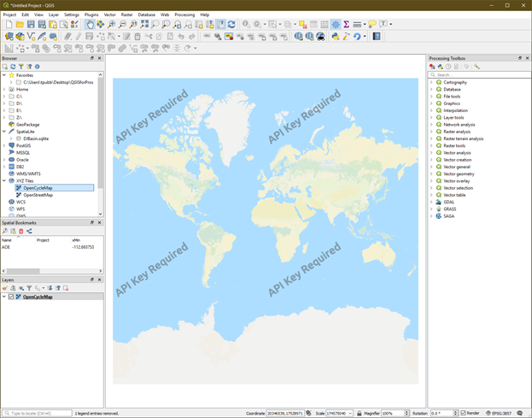Screen dimensions: 532x418
Task: Select OpenStreetMap under XYZ Tiles
Action: (38, 195)
